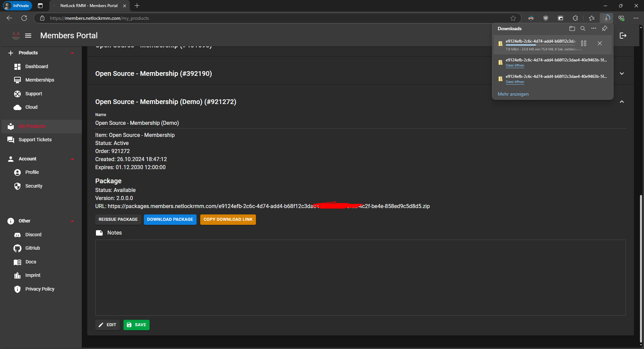The image size is (644, 349).
Task: Open second downloaded file via Datei öffnen
Action: [515, 65]
